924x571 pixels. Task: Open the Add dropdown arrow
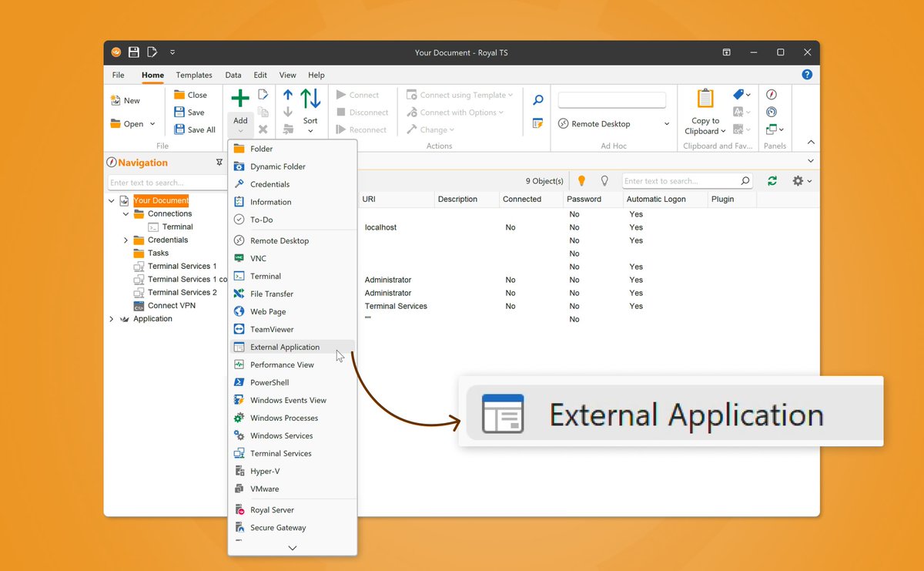[240, 131]
